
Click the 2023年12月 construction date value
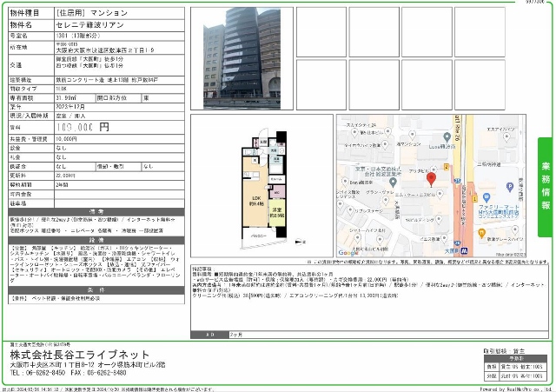(x=70, y=107)
